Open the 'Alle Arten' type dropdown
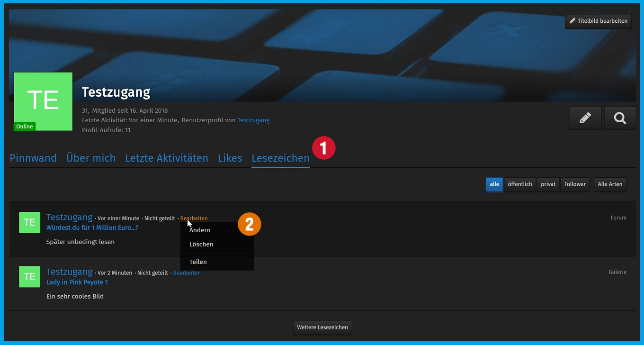Screen dimensions: 644x345 click(x=610, y=184)
